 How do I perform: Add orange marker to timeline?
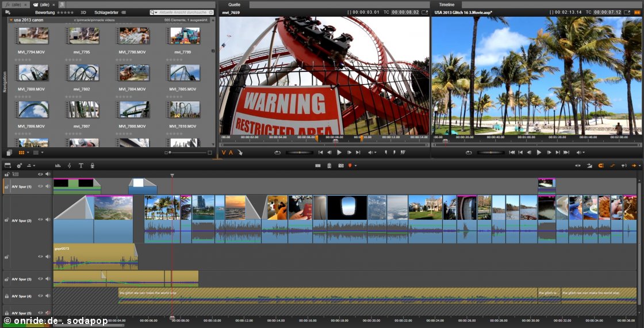tap(350, 166)
